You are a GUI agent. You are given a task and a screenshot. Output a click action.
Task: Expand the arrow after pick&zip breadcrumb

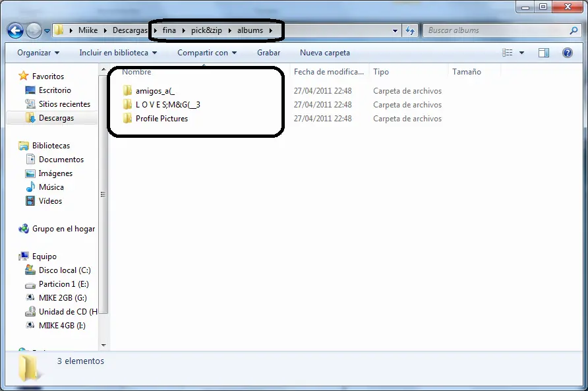[x=229, y=30]
